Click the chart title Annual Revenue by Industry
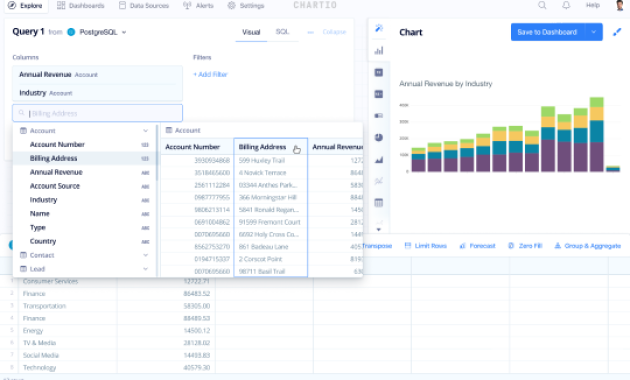This screenshot has width=630, height=380. tap(446, 84)
